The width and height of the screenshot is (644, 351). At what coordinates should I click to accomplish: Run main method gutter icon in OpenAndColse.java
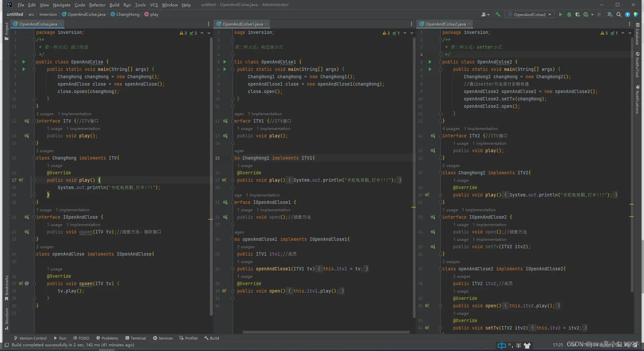coord(24,69)
